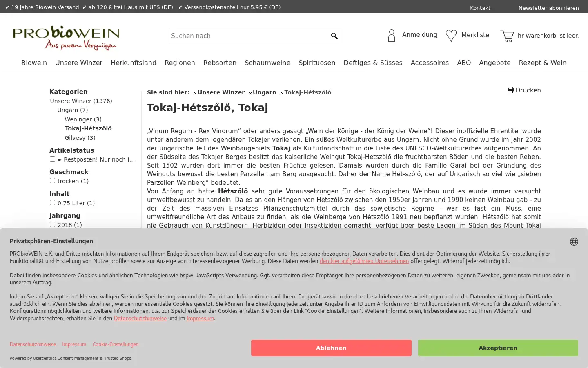Click the Drucken print link

pyautogui.click(x=528, y=90)
